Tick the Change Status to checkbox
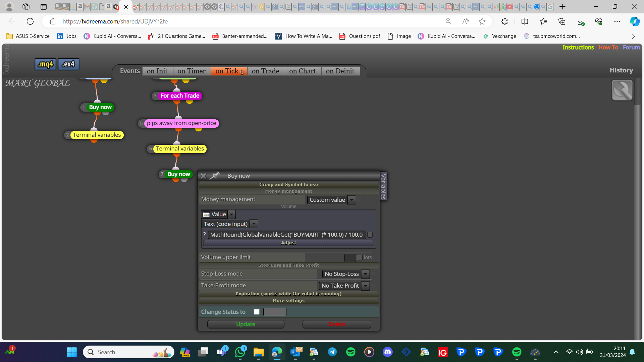The image size is (644, 362). point(257,312)
